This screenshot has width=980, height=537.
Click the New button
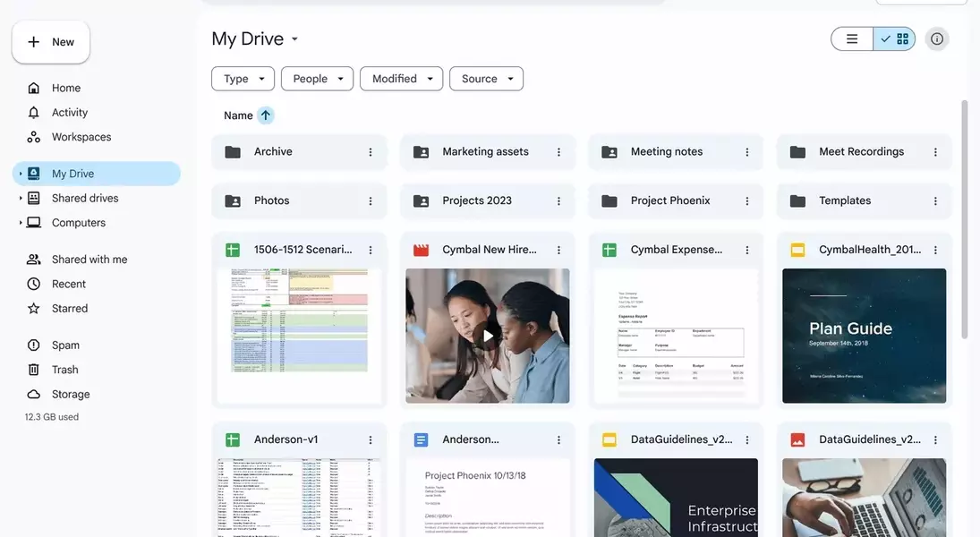coord(51,42)
